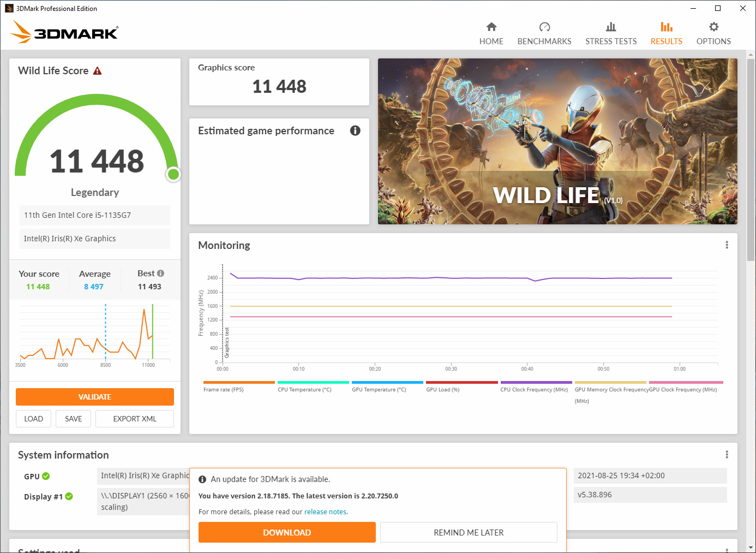Click the scrollbar down arrow
Viewport: 756px width, 553px height.
point(751,547)
